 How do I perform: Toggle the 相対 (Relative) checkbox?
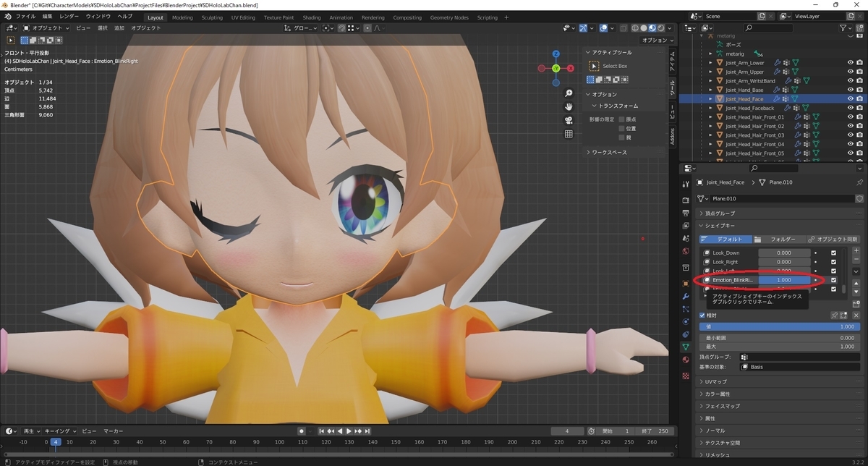pyautogui.click(x=702, y=315)
